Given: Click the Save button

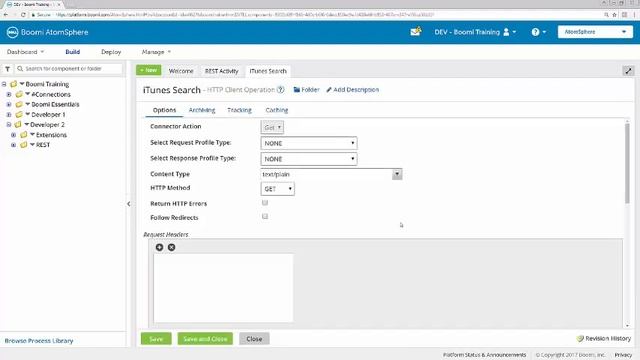Looking at the screenshot, I should pyautogui.click(x=156, y=339).
